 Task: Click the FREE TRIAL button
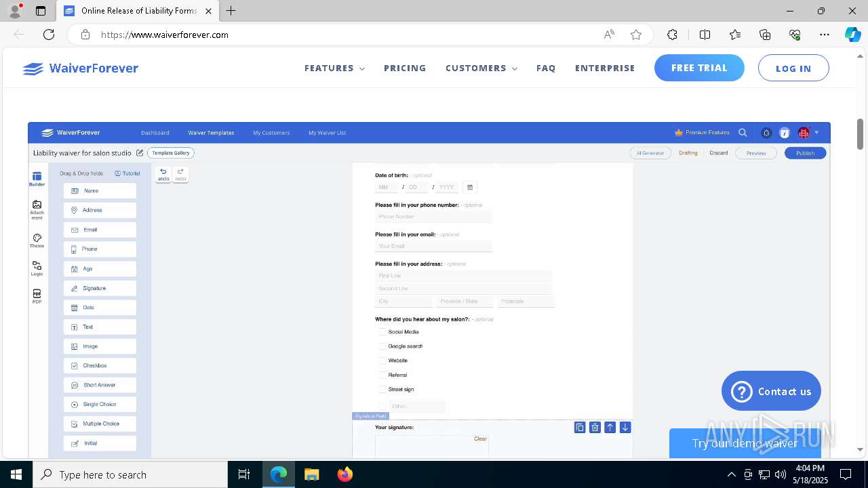click(x=699, y=68)
